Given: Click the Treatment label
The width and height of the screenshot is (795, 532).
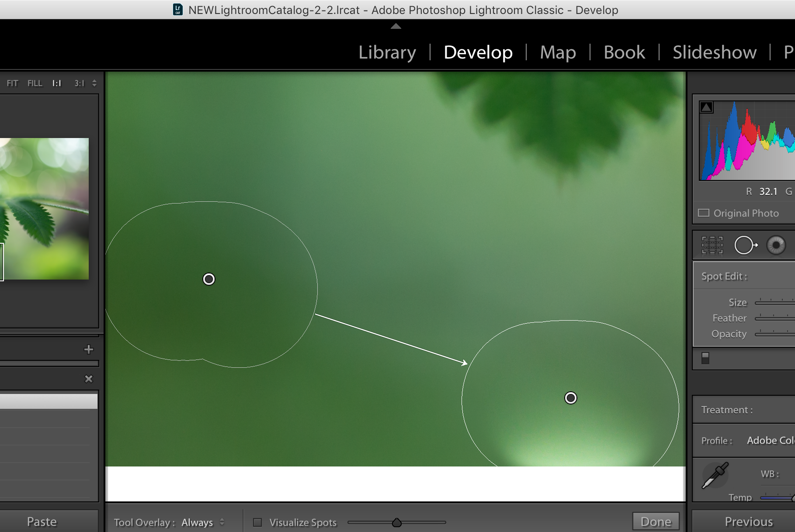Looking at the screenshot, I should click(x=726, y=410).
